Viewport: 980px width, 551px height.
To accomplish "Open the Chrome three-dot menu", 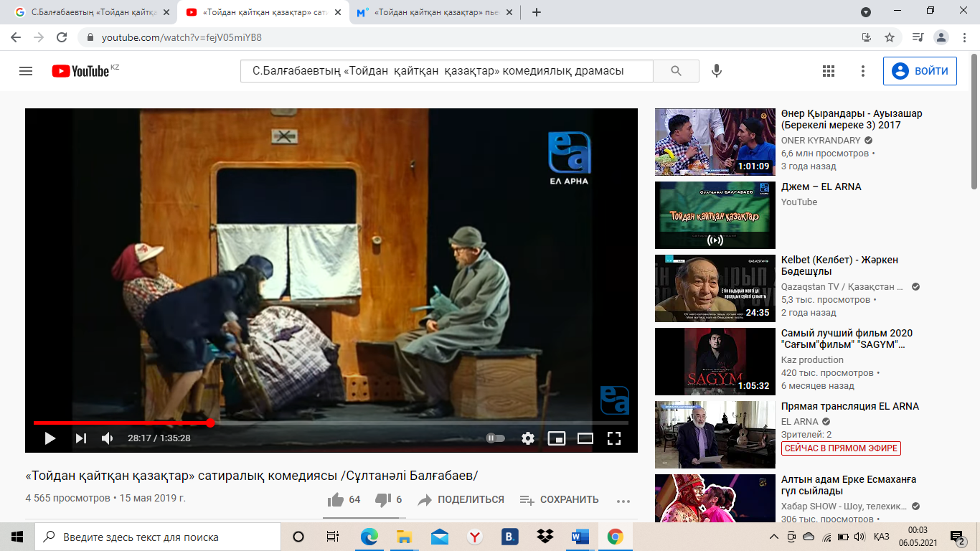I will coord(963,37).
